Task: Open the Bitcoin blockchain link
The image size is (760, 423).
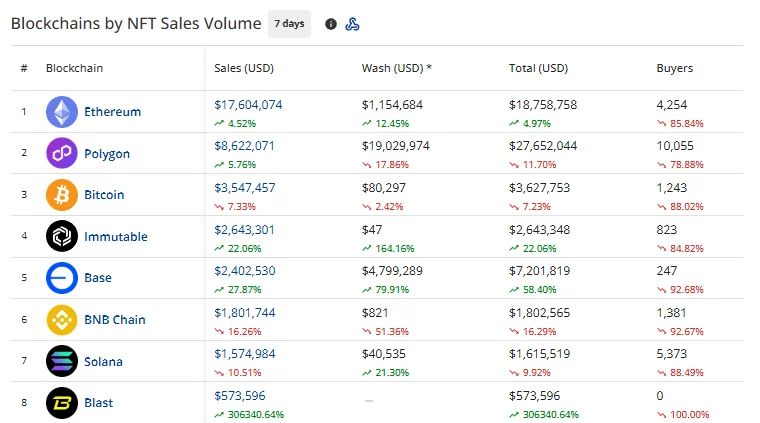Action: (104, 195)
